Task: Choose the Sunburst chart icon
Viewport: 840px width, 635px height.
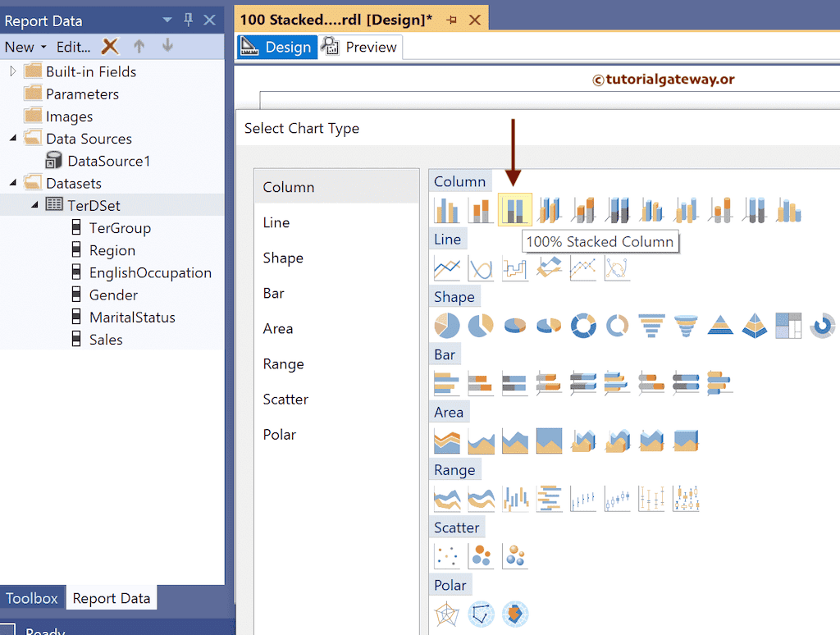Action: click(822, 325)
